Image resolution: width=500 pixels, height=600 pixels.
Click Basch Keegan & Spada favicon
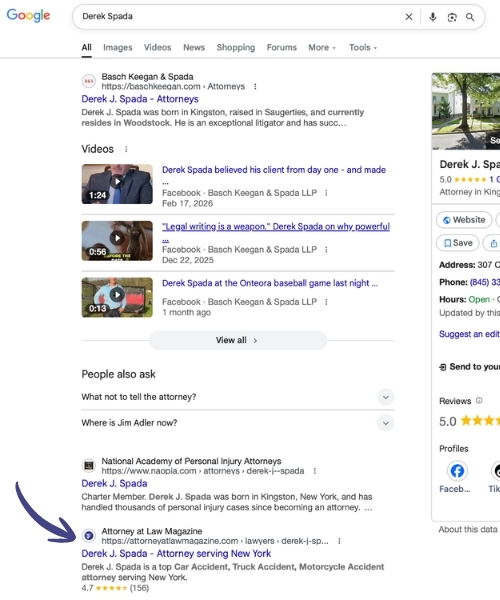(89, 81)
